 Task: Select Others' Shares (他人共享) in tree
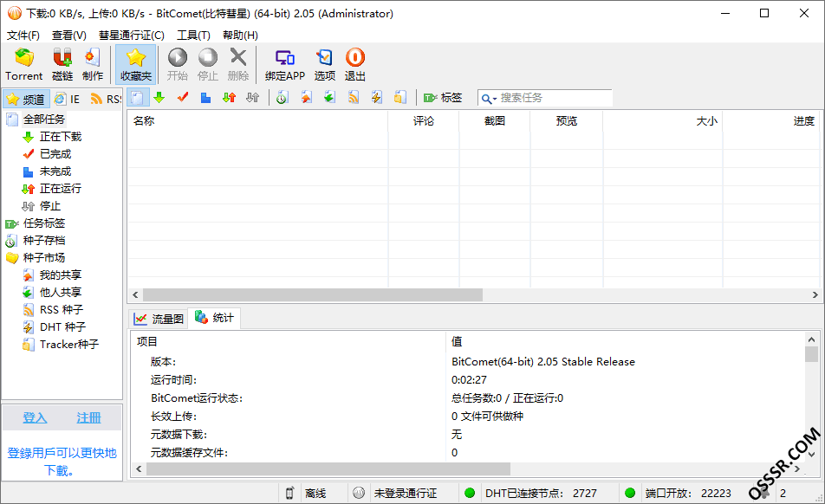click(61, 293)
